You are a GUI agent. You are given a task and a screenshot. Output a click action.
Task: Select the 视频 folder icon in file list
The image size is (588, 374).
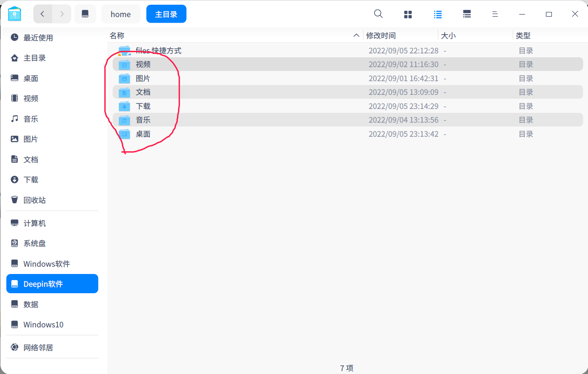[x=124, y=65]
